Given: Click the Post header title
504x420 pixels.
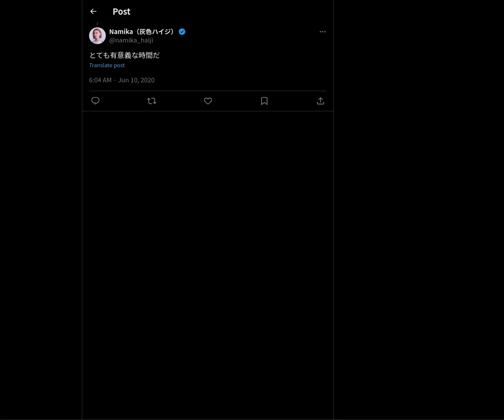Looking at the screenshot, I should (121, 11).
